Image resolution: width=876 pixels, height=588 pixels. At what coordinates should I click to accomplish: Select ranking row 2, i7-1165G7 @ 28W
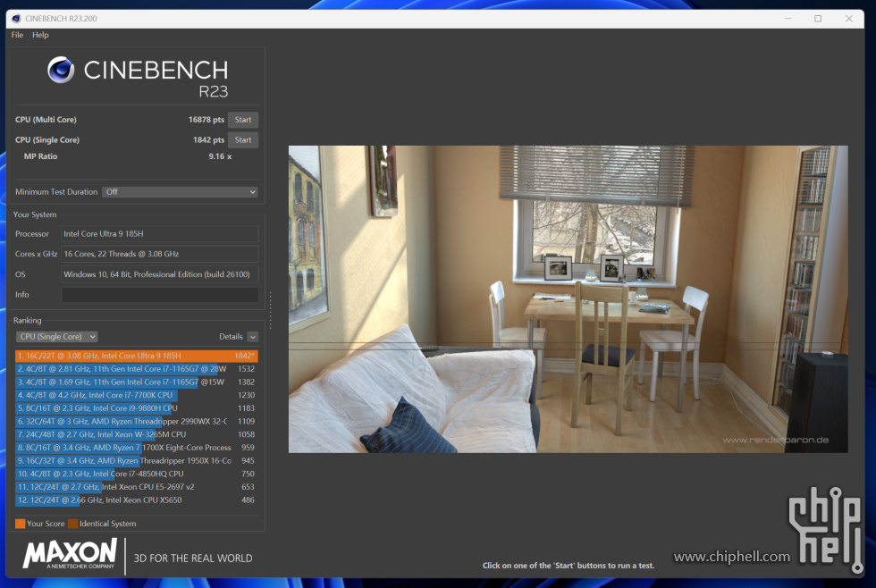[x=136, y=369]
